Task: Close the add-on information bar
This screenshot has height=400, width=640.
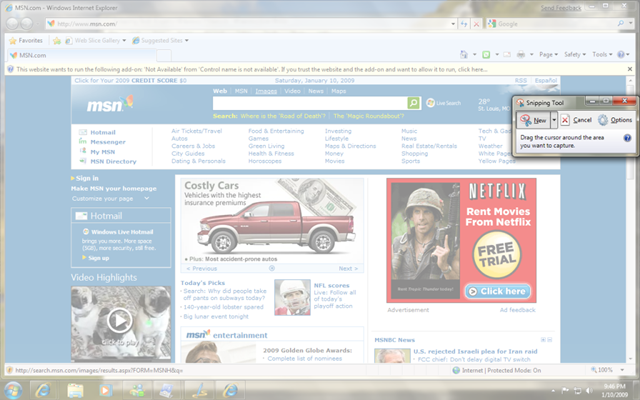Action: click(x=629, y=69)
